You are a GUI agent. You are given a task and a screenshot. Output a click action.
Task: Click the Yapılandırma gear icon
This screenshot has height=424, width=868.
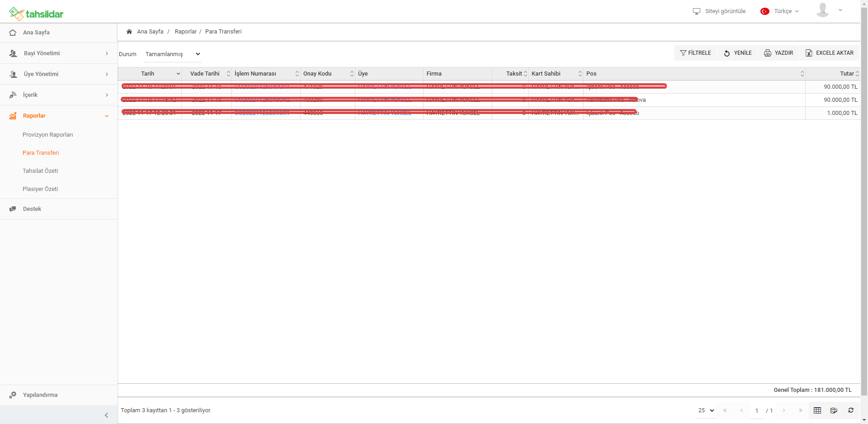coord(13,395)
